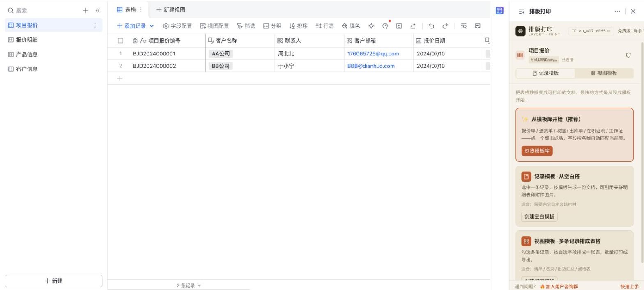
Task: Click the clock icon with red dot
Action: point(385,26)
